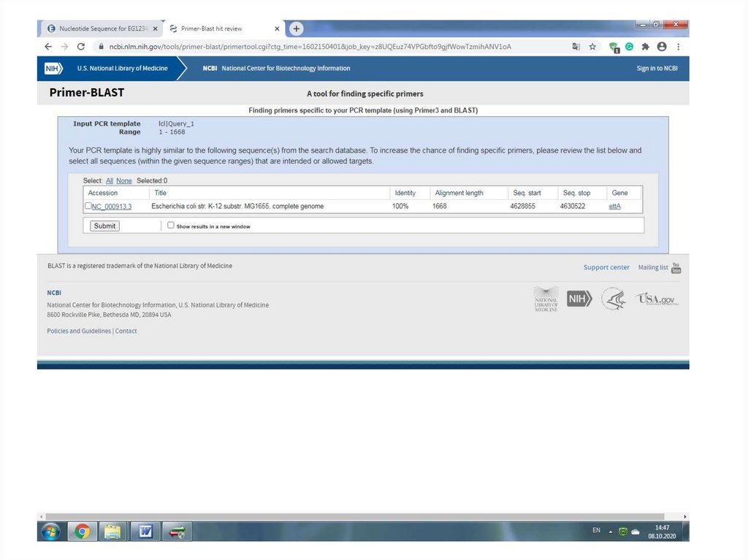This screenshot has height=560, width=748.
Task: Open the USA.gov footer logo
Action: (x=657, y=299)
